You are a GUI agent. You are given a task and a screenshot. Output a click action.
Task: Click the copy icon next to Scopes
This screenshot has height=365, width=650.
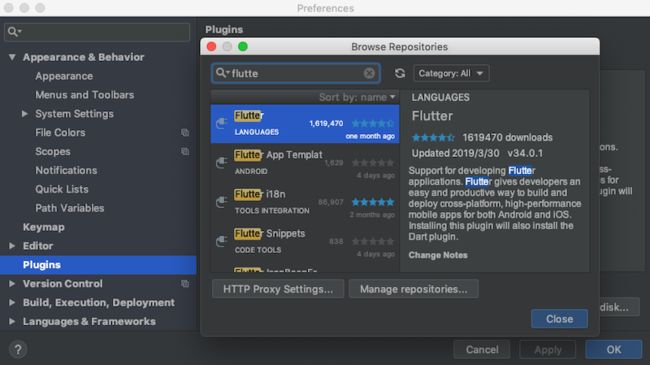click(185, 151)
